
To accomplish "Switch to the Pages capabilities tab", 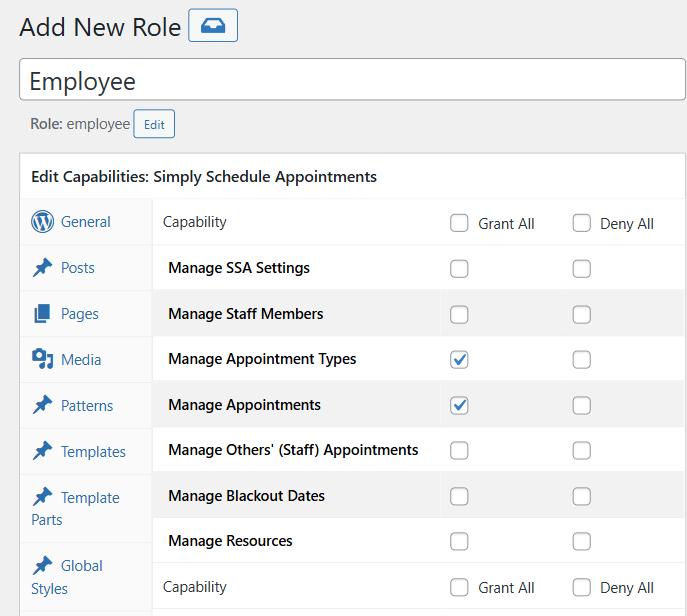I will pyautogui.click(x=86, y=314).
